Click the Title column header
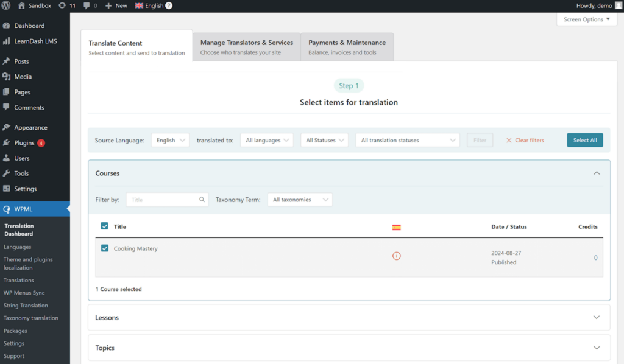Viewport: 624px width, 364px height. [x=120, y=226]
